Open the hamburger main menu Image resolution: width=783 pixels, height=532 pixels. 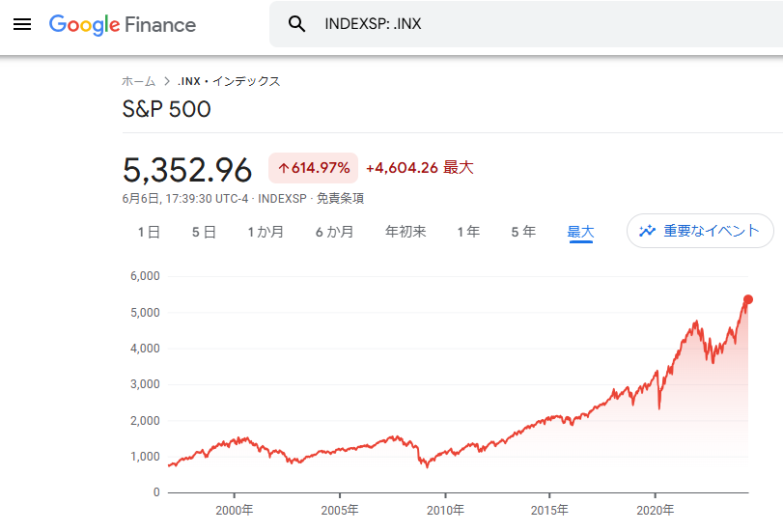(22, 24)
